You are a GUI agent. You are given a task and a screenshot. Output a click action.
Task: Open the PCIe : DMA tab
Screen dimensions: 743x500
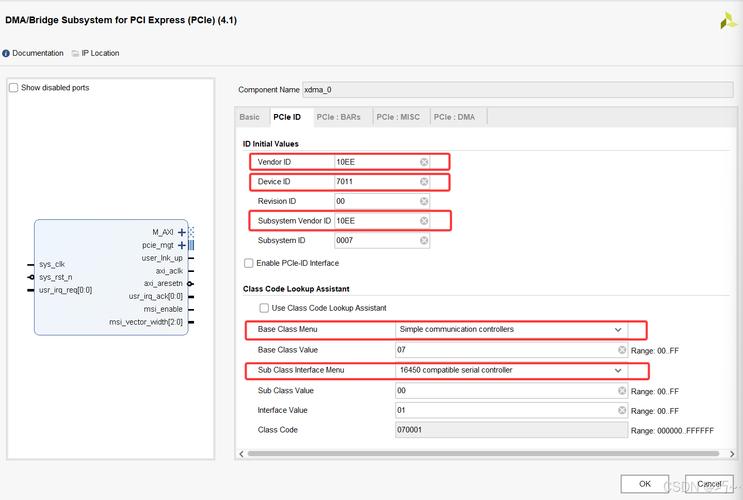click(454, 117)
